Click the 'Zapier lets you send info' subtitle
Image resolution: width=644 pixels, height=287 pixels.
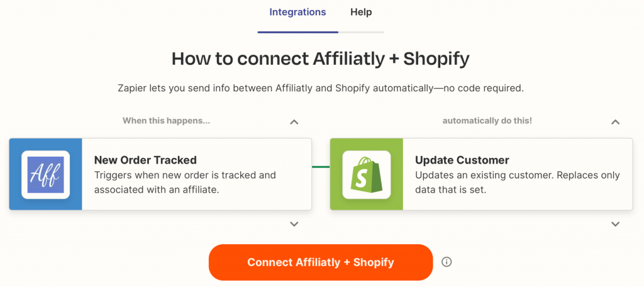coord(321,88)
